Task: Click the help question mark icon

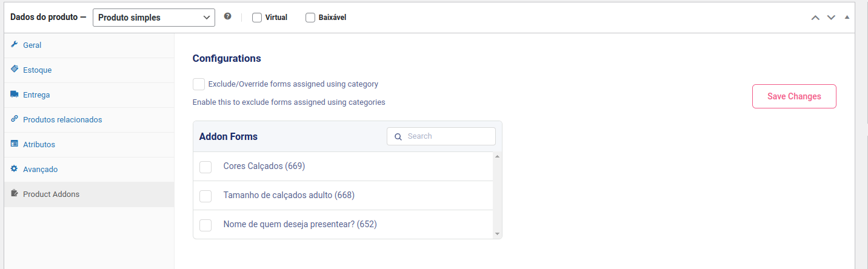Action: click(227, 16)
